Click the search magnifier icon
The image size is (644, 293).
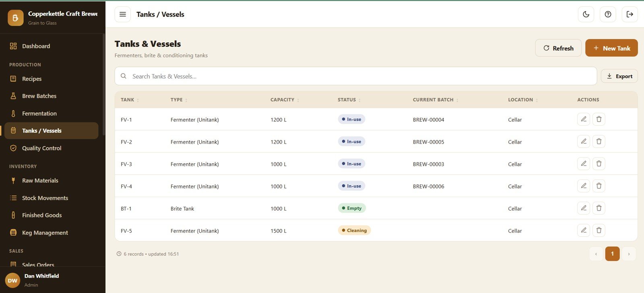pyautogui.click(x=124, y=76)
